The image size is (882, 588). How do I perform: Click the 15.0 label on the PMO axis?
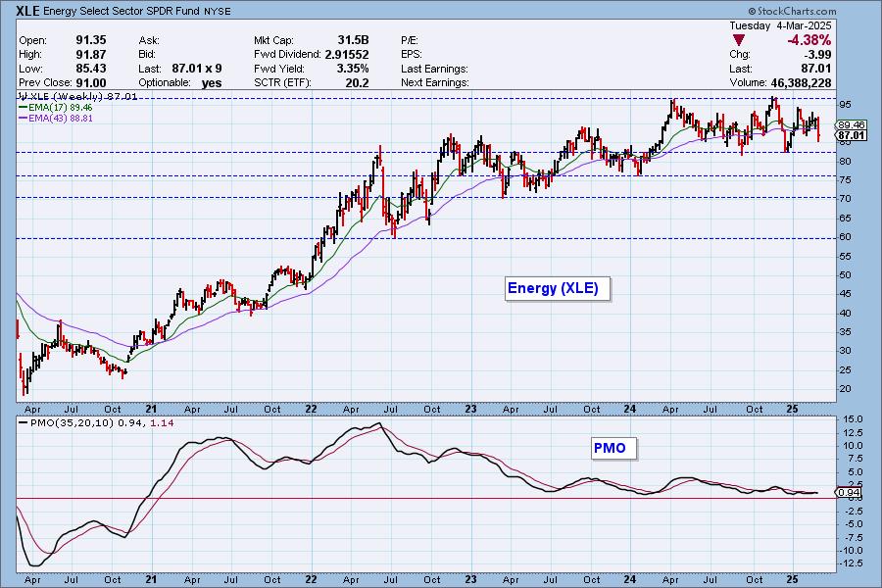click(853, 419)
